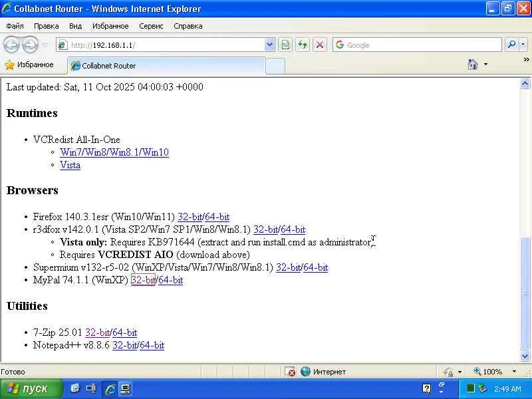Download Notepad++ v8.8.6 32-bit link
532x399 pixels.
(x=125, y=345)
